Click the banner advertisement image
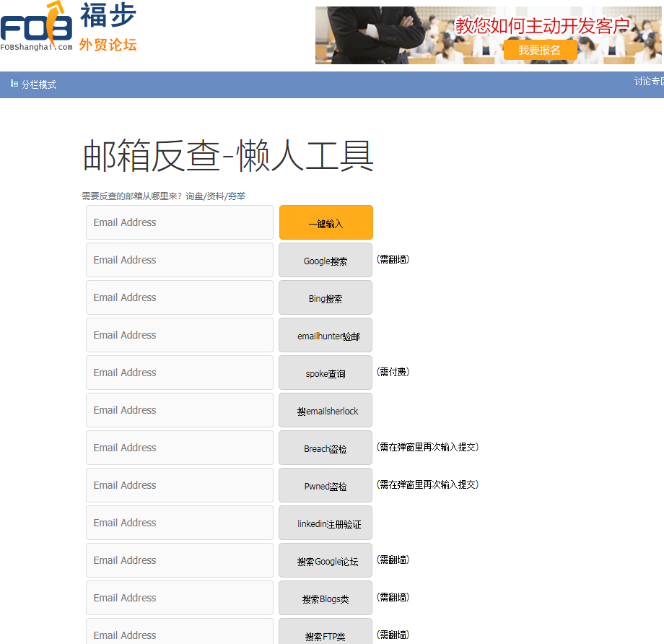Screen dimensions: 664x644 488,35
